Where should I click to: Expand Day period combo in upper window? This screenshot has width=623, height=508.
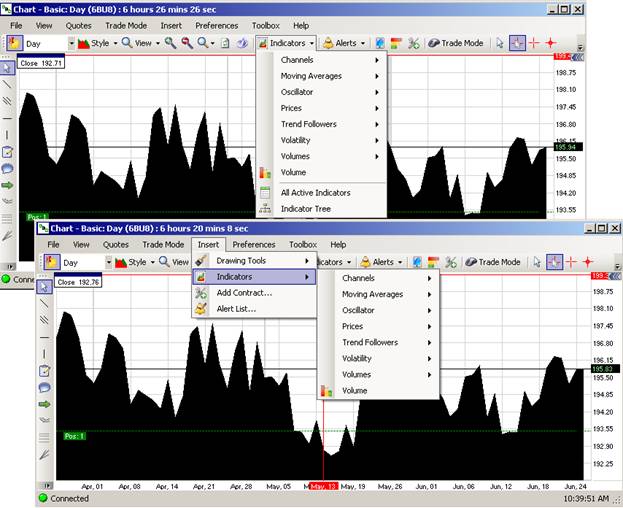point(71,43)
